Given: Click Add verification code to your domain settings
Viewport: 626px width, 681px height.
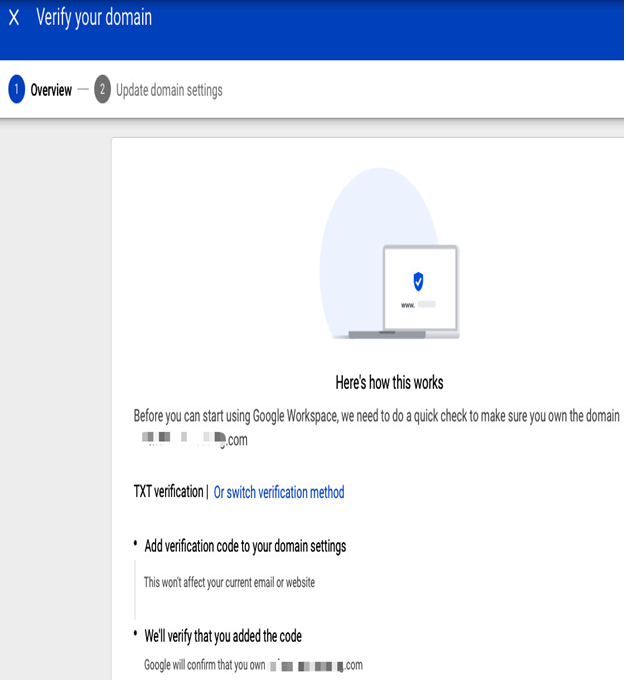Looking at the screenshot, I should (x=245, y=546).
